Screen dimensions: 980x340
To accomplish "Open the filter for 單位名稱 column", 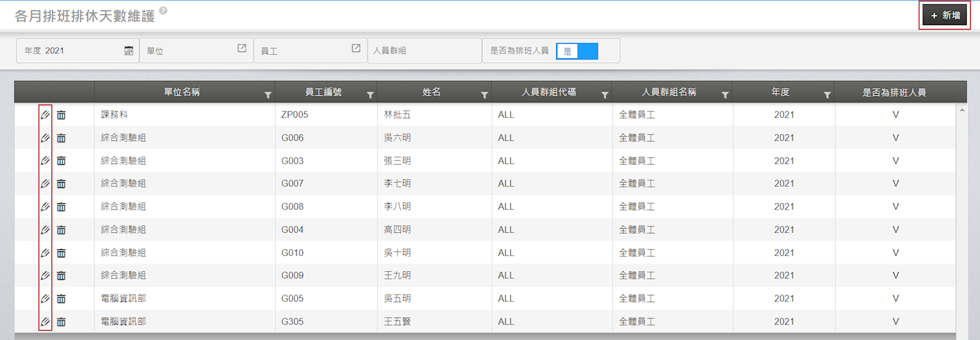I will pos(268,95).
